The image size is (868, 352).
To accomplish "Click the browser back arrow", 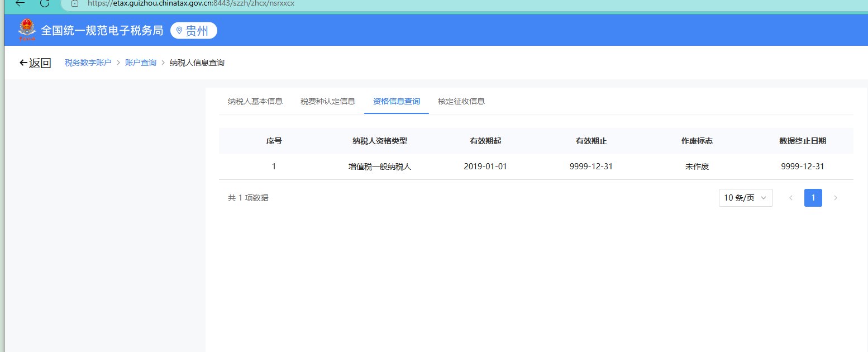I will pyautogui.click(x=20, y=3).
